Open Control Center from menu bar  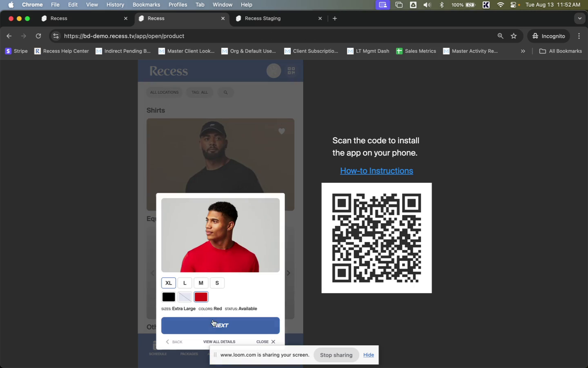coord(514,5)
